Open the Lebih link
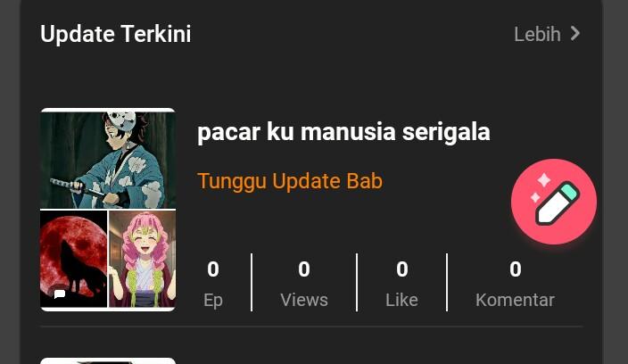Viewport: 628px width, 364px height. [538, 34]
